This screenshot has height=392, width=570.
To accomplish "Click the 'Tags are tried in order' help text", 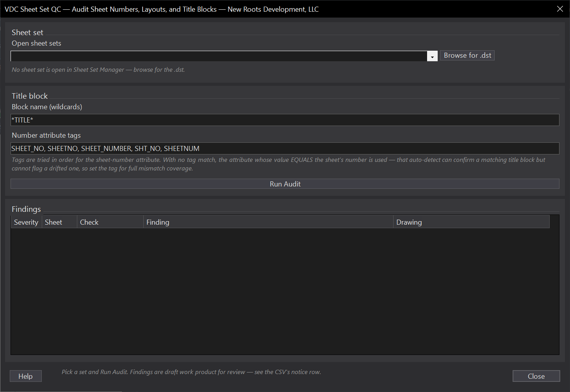I will point(278,164).
